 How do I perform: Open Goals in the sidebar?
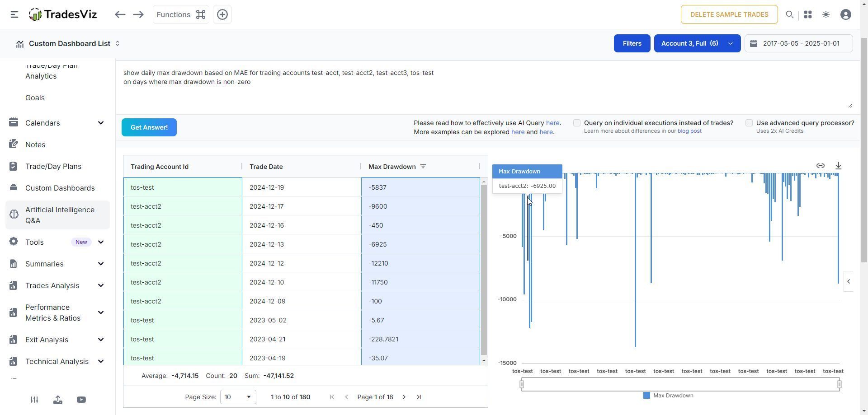coord(35,98)
